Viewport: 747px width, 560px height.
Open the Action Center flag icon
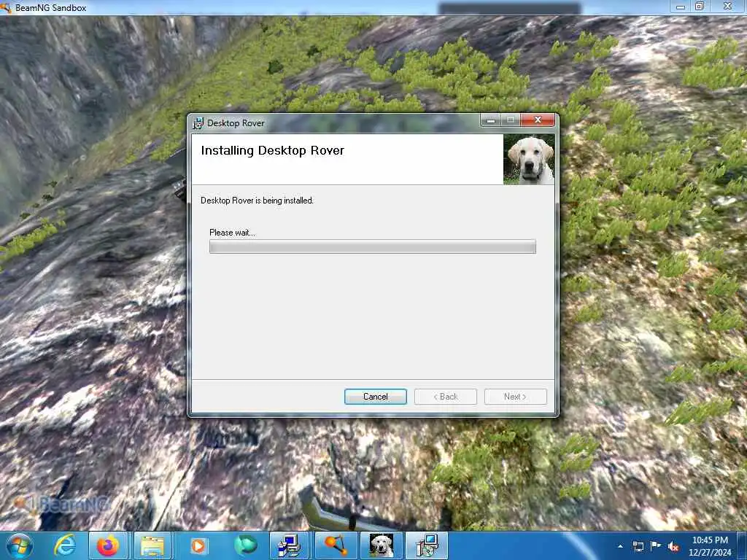656,545
